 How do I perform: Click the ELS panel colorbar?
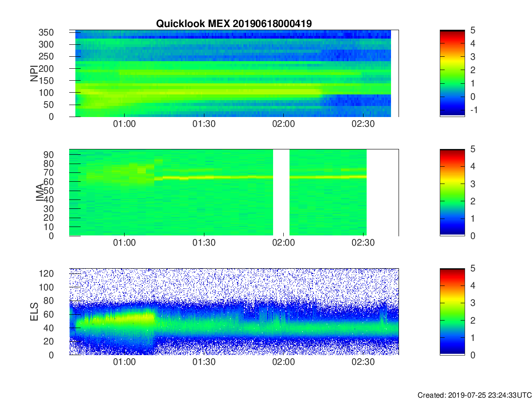click(x=452, y=311)
